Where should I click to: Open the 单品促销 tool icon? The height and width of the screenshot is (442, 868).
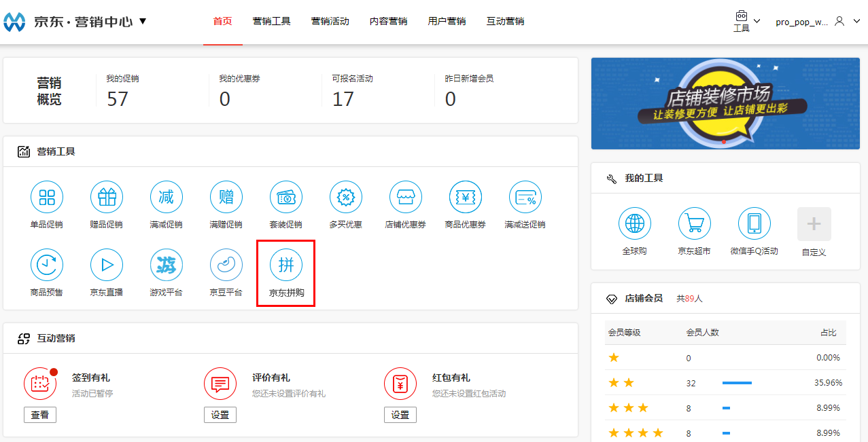[x=47, y=198]
